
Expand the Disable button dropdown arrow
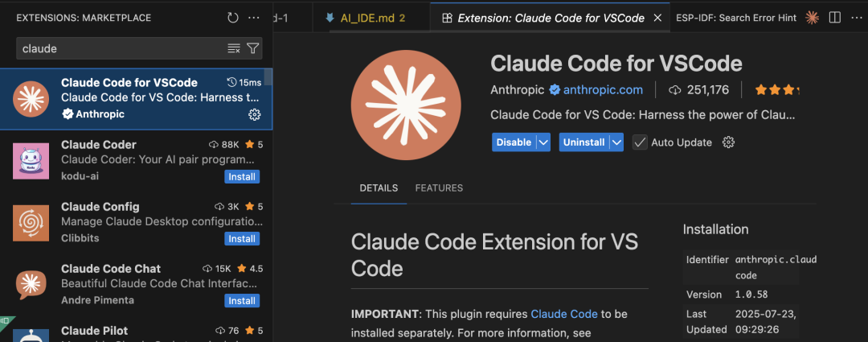click(543, 142)
